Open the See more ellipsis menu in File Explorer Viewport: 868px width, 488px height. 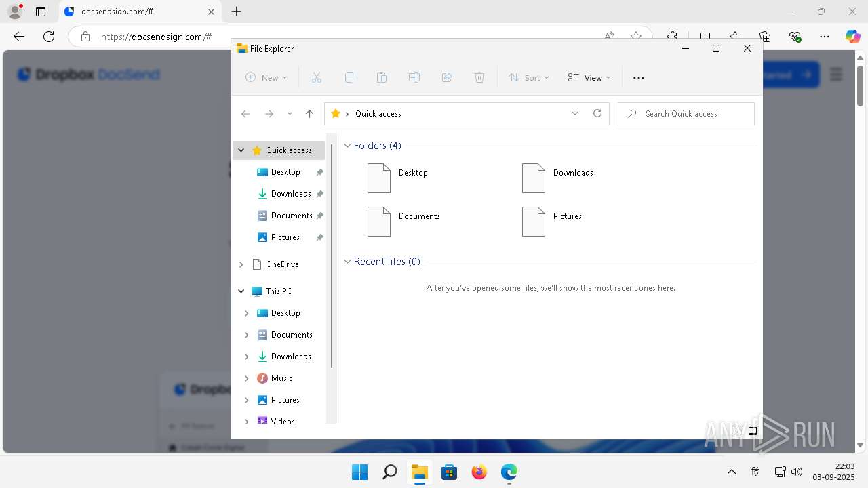639,78
